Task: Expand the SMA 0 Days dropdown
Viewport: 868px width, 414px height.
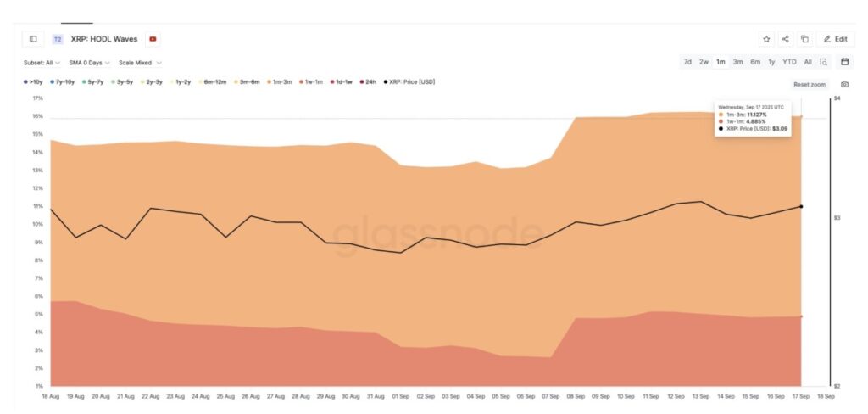Action: click(89, 62)
